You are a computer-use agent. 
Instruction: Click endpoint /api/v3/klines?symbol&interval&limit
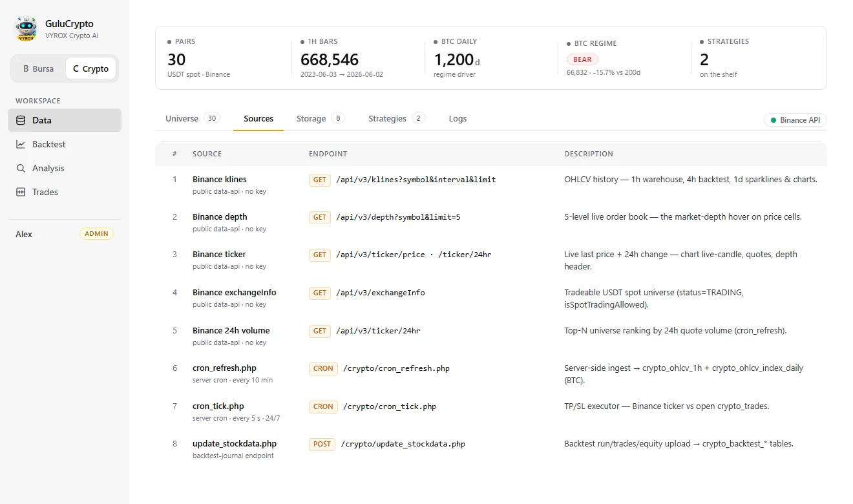coord(416,180)
